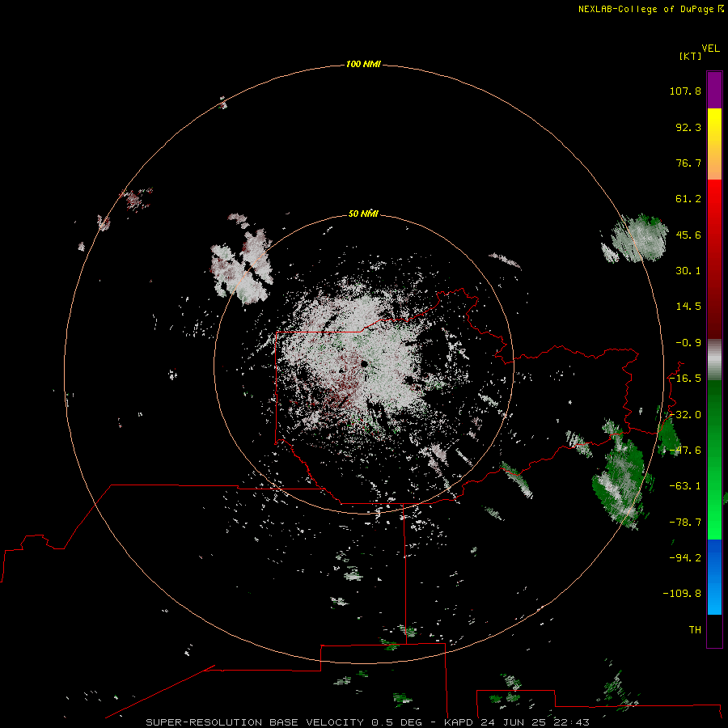Click the -109.8 legend value
This screenshot has height=728, width=728.
pyautogui.click(x=682, y=594)
